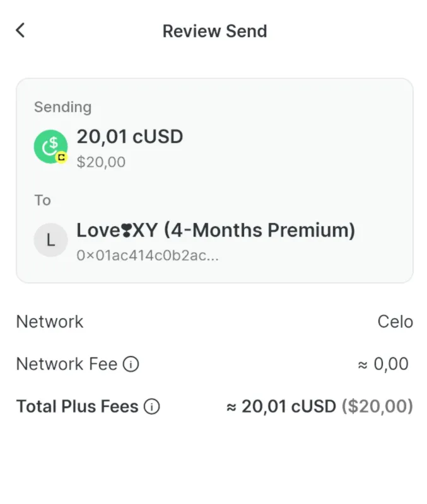This screenshot has height=504, width=427.
Task: Tap the Network Fee info icon
Action: pyautogui.click(x=132, y=364)
